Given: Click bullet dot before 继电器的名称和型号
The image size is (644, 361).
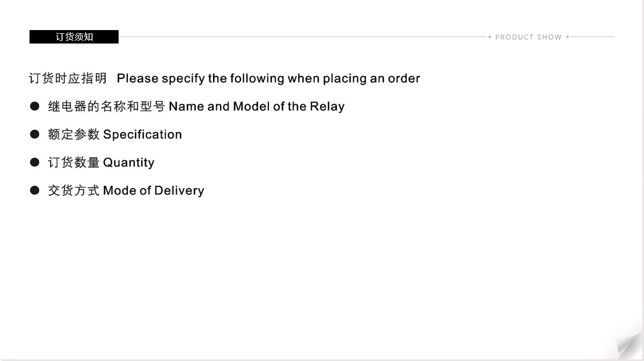Looking at the screenshot, I should point(35,106).
